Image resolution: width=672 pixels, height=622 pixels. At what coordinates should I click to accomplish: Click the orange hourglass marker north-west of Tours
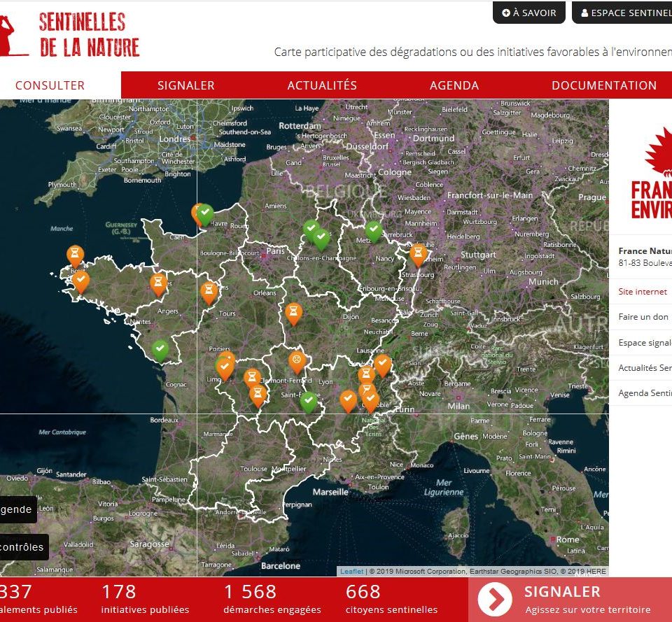pyautogui.click(x=209, y=292)
